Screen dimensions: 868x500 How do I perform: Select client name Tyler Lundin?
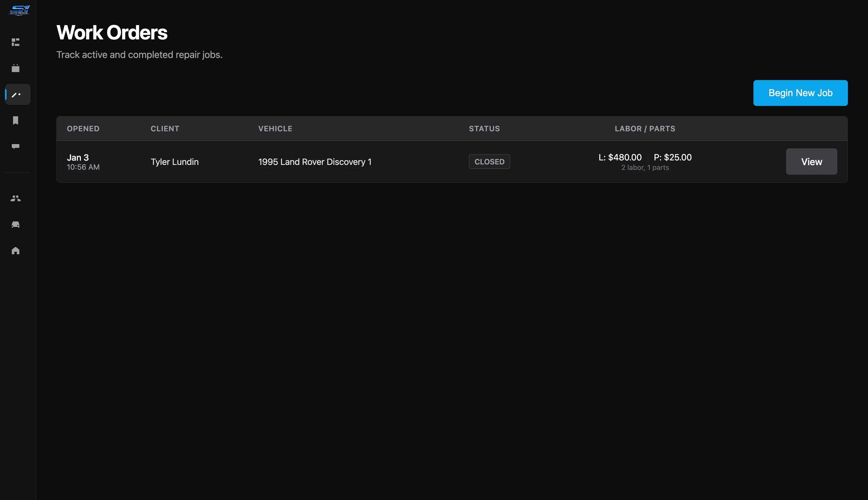point(175,162)
